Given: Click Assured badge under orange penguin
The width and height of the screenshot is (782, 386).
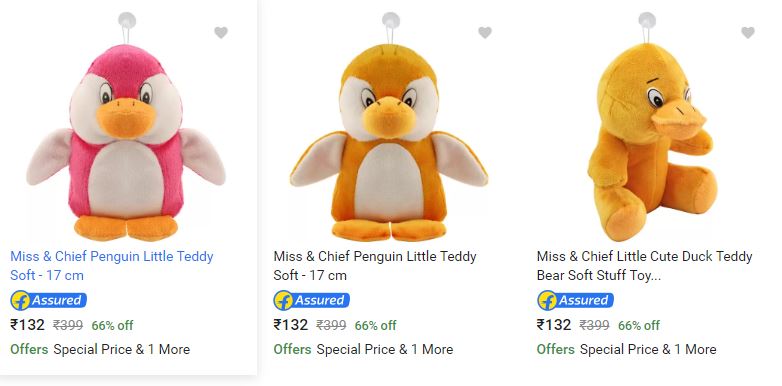Looking at the screenshot, I should tap(312, 300).
